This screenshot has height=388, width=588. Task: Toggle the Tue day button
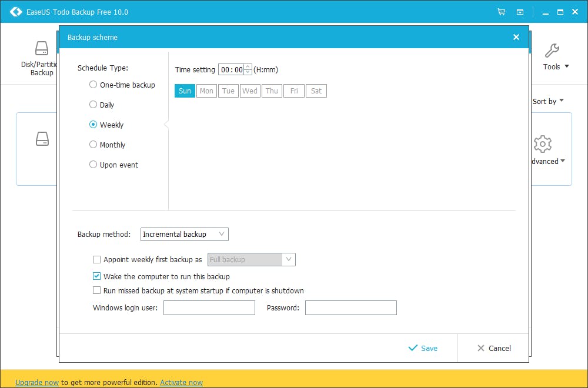click(x=228, y=91)
